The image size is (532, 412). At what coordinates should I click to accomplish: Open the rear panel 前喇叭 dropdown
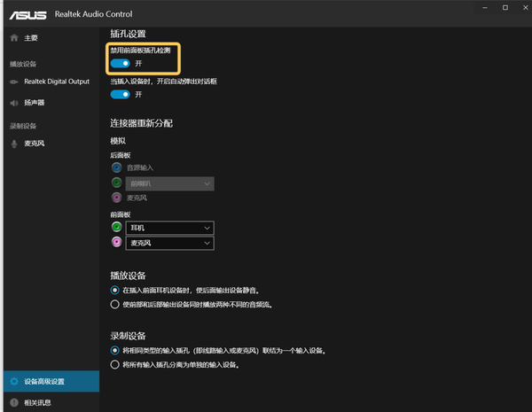(x=170, y=183)
